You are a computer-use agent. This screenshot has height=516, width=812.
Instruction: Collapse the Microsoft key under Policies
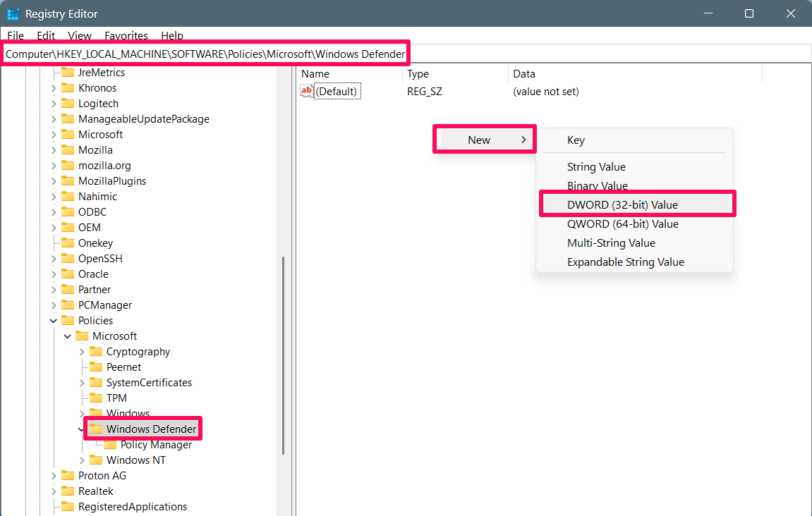(67, 336)
